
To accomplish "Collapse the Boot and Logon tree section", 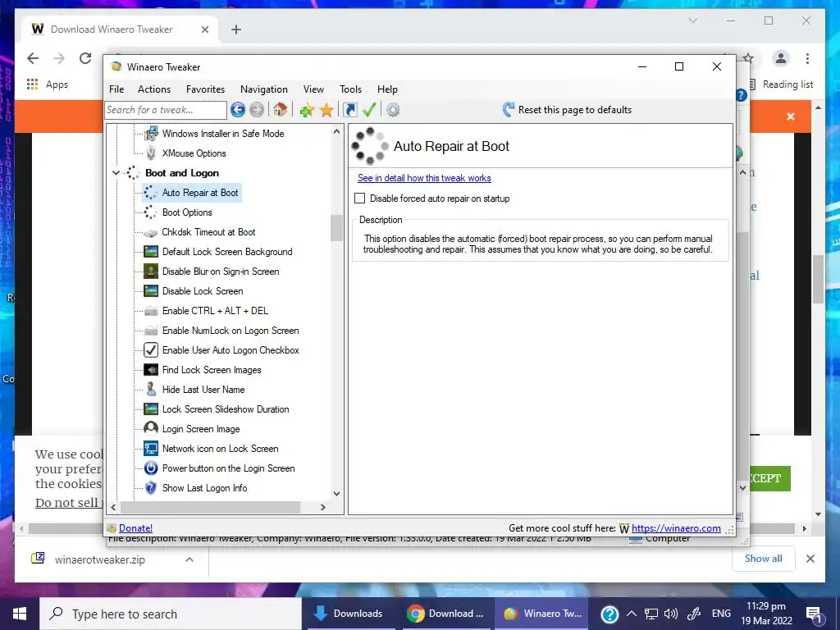I will coord(115,173).
